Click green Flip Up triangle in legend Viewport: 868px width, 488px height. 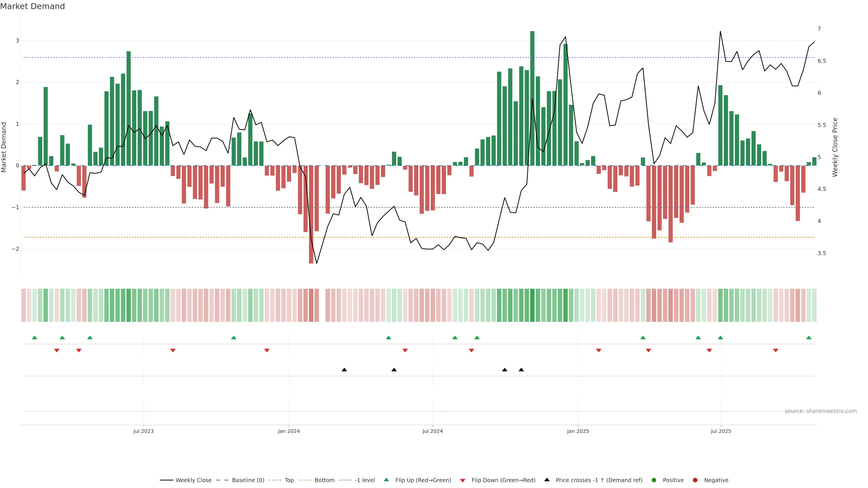click(387, 480)
